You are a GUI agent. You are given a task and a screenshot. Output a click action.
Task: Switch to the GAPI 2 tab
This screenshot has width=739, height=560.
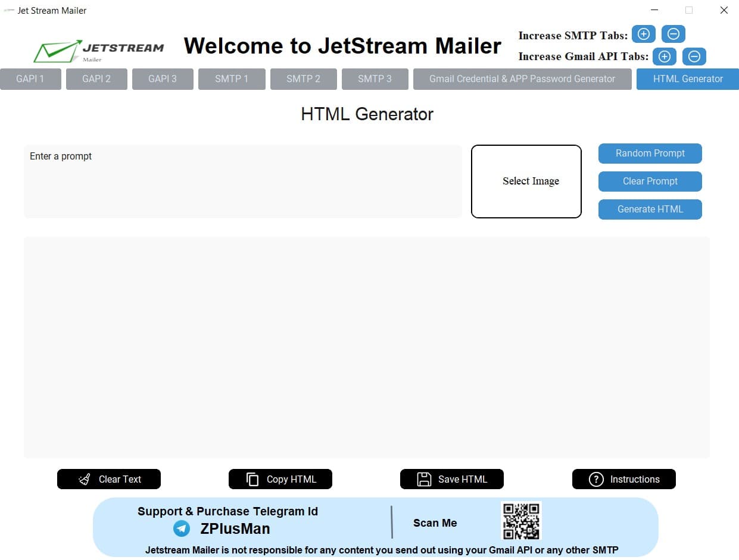tap(96, 79)
